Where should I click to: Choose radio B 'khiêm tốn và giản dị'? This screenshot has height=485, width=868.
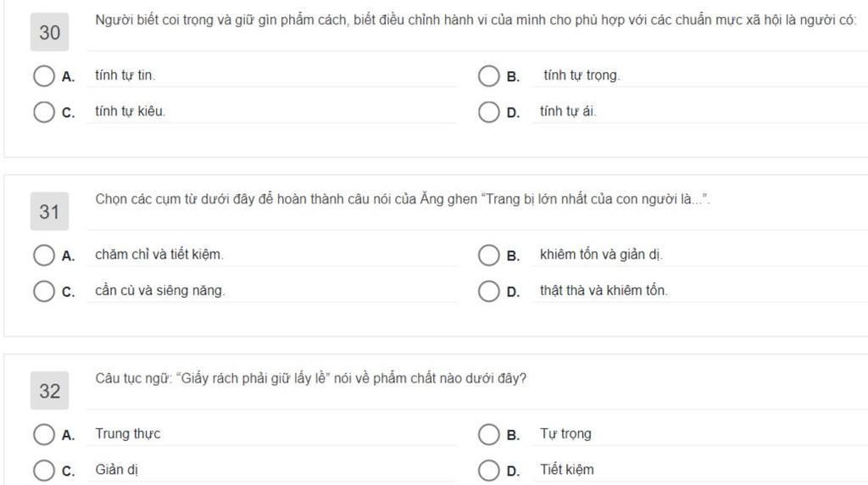pos(489,255)
